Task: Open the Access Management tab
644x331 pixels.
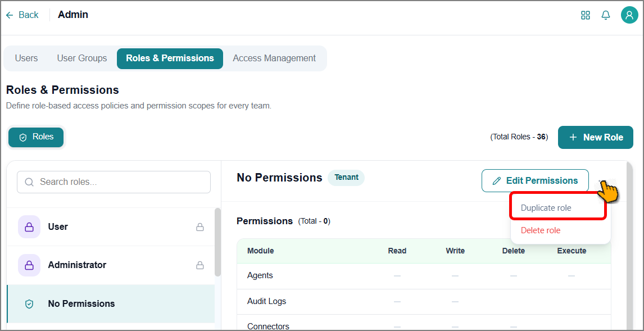Action: pos(274,58)
